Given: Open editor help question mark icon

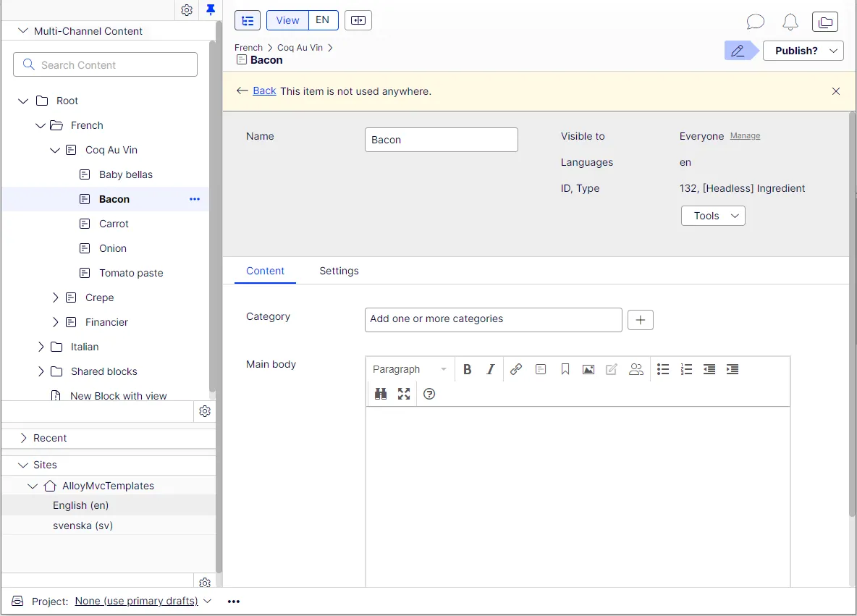Looking at the screenshot, I should pyautogui.click(x=430, y=394).
